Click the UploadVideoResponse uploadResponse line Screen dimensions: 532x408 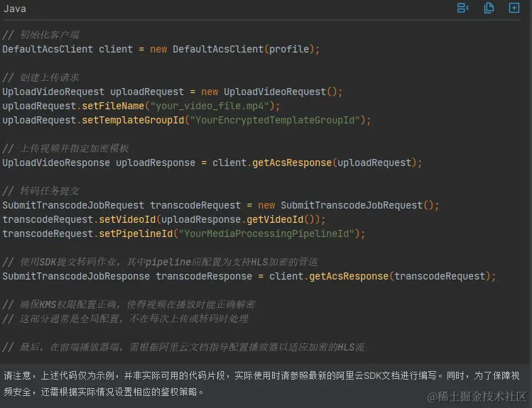click(x=212, y=162)
